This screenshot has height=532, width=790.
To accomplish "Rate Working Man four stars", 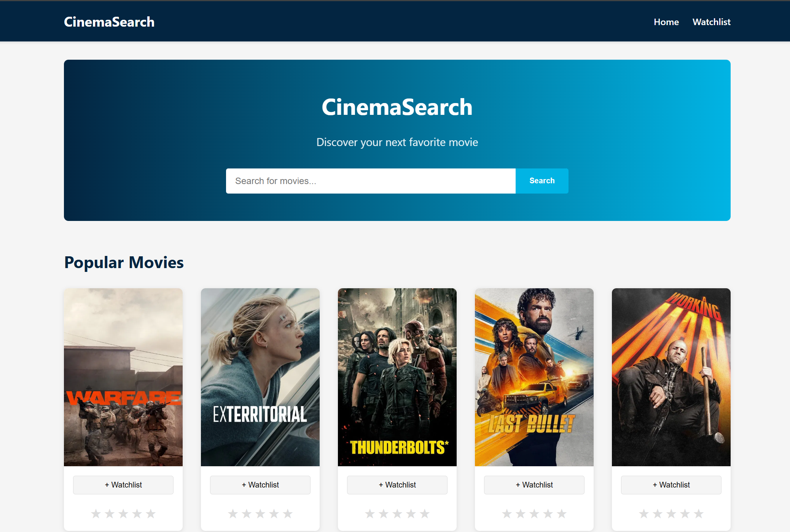I will coord(685,514).
